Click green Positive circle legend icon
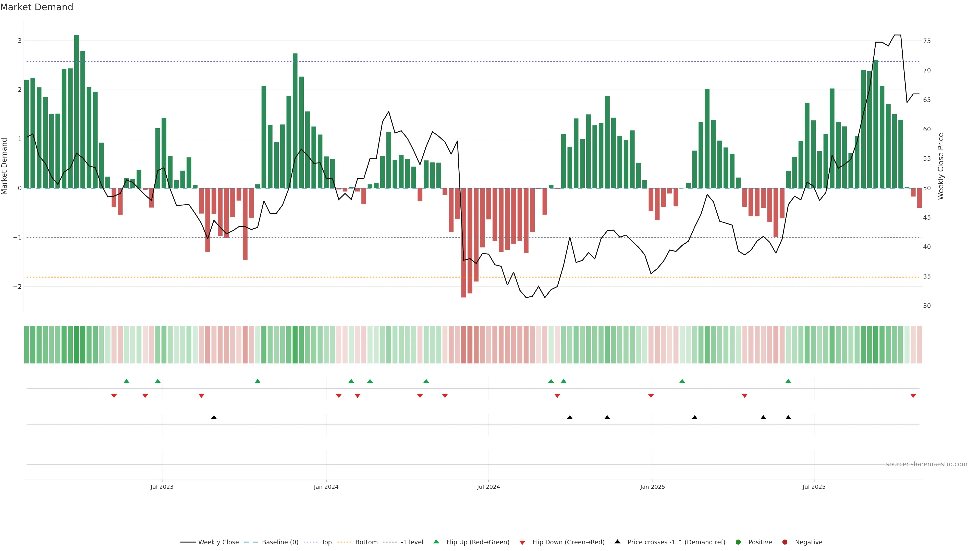Image resolution: width=980 pixels, height=551 pixels. pos(738,542)
